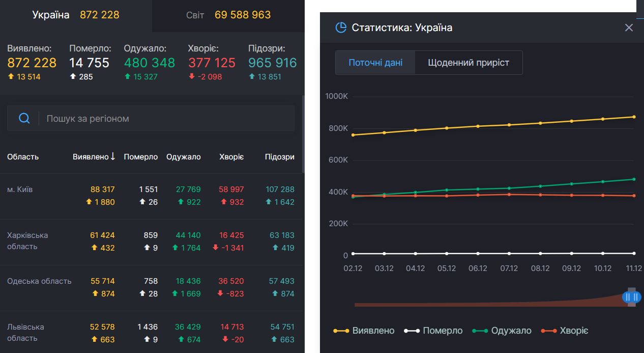Click the range slider handle on the timeline

coord(631,297)
